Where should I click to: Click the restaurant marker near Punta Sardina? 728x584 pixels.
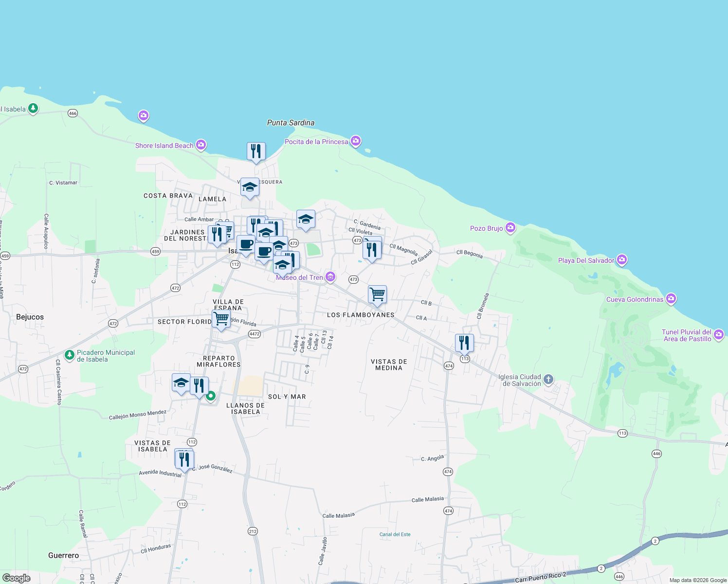point(256,152)
